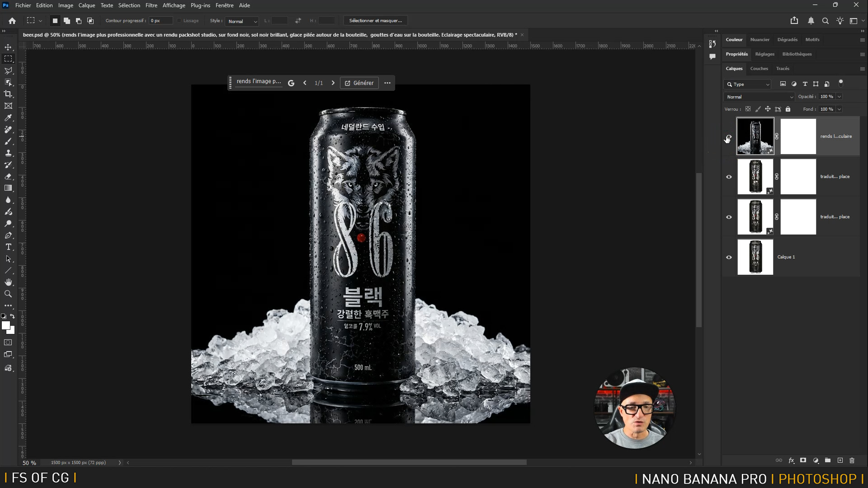Open the Filtre menu
868x488 pixels.
(151, 5)
